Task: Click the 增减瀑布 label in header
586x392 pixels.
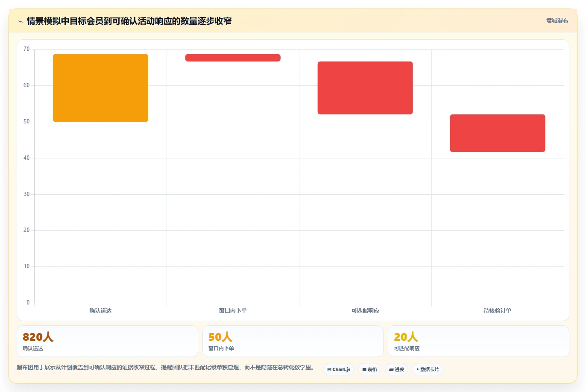Action: tap(557, 20)
